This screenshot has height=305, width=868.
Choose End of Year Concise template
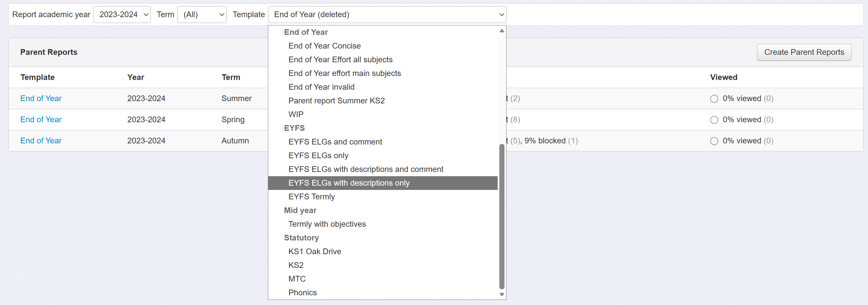point(324,46)
